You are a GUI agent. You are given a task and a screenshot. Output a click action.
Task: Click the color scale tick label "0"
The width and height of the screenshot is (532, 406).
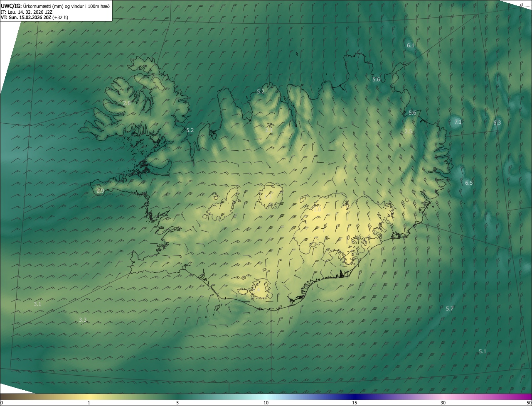coord(2,403)
